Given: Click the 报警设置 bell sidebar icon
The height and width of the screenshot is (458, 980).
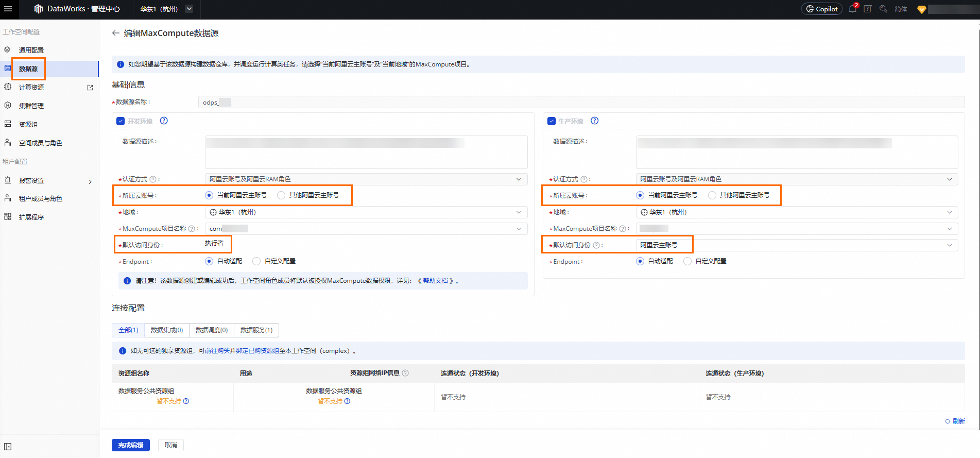Looking at the screenshot, I should [x=8, y=180].
